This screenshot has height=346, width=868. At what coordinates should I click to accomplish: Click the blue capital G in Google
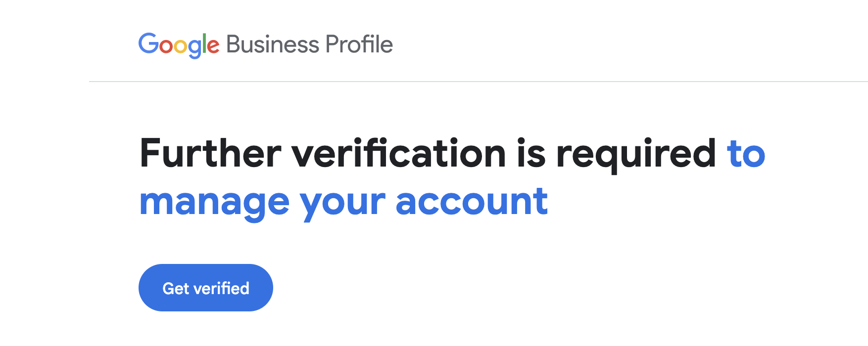coord(148,43)
